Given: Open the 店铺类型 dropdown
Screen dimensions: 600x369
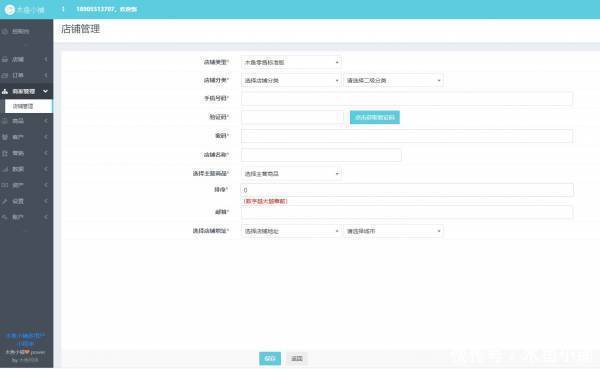Looking at the screenshot, I should pyautogui.click(x=291, y=62).
